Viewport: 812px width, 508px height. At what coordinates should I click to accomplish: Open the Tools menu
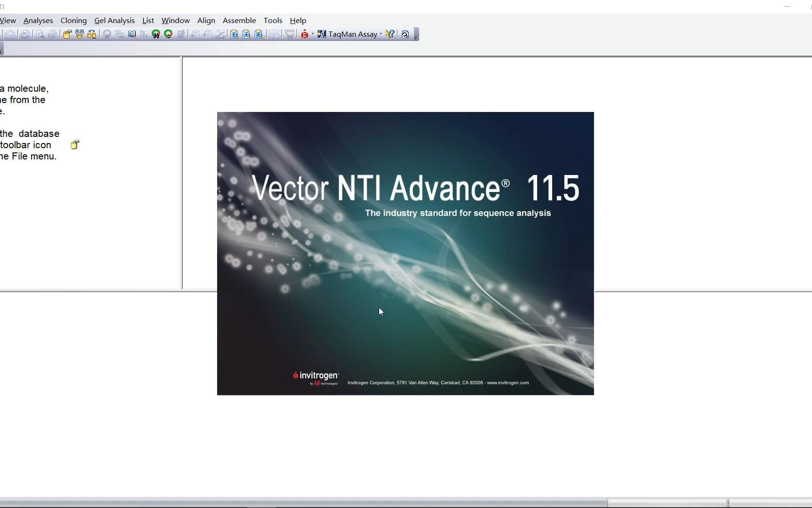(x=273, y=21)
